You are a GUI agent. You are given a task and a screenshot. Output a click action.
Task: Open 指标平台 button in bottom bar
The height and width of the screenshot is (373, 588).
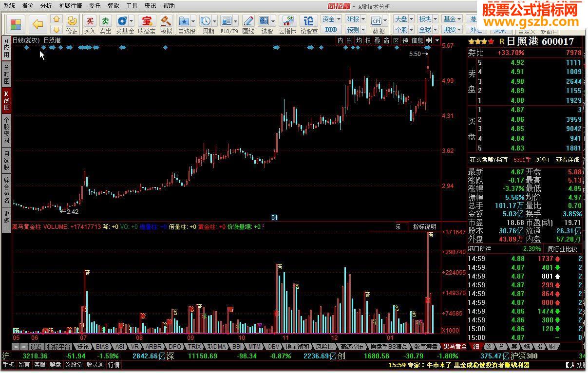[59, 347]
